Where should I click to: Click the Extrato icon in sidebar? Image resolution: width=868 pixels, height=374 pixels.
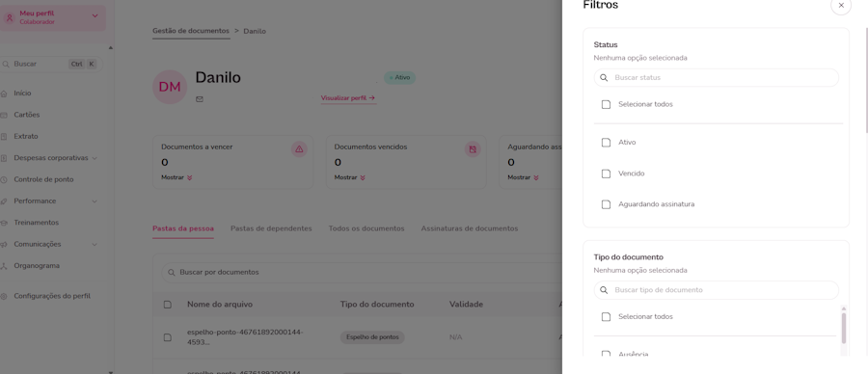(x=4, y=137)
